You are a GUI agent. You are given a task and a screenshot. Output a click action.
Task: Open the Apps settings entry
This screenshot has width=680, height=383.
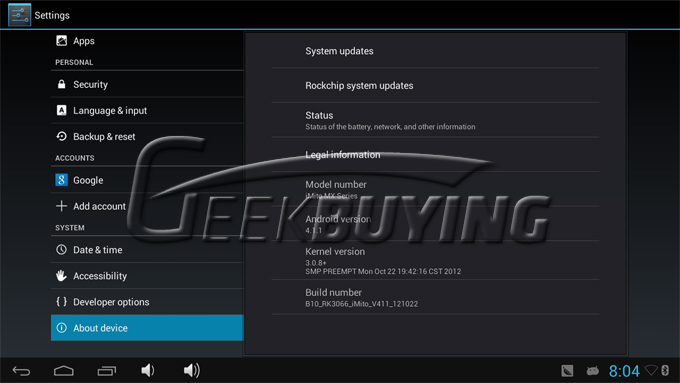(147, 41)
